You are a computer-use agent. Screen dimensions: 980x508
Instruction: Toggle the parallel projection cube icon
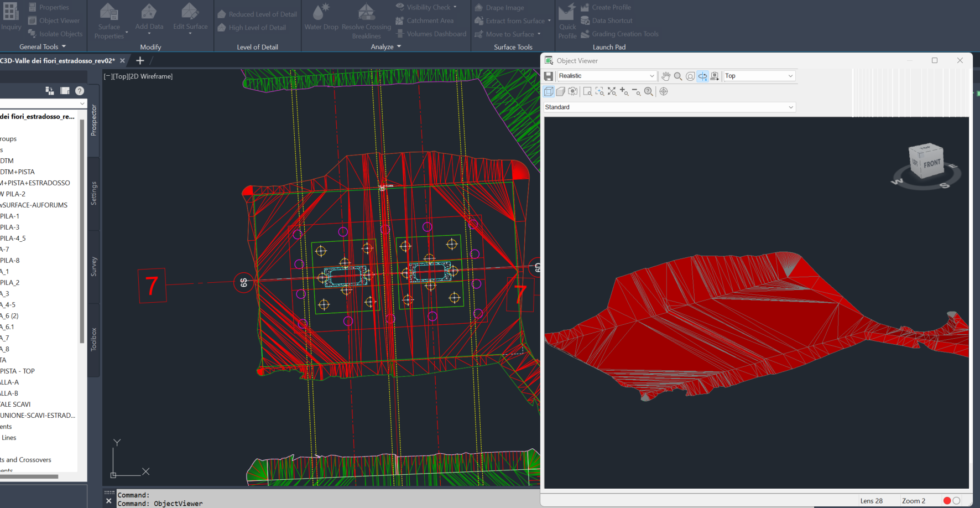[548, 91]
